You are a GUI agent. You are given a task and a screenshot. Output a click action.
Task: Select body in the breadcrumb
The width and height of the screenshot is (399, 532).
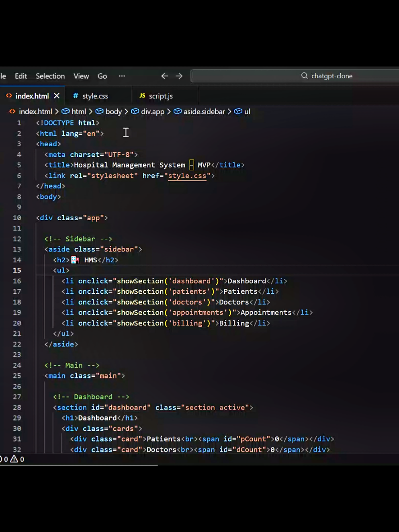[114, 112]
